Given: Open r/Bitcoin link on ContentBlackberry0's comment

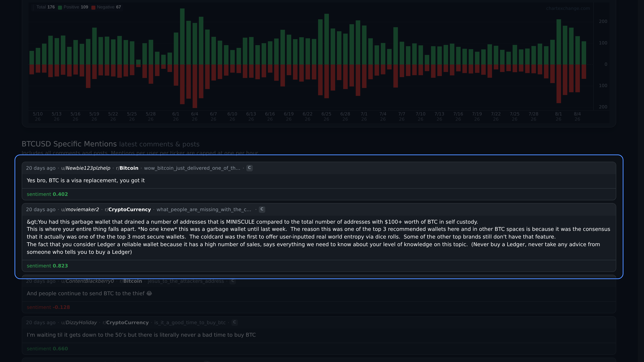Looking at the screenshot, I should (131, 281).
